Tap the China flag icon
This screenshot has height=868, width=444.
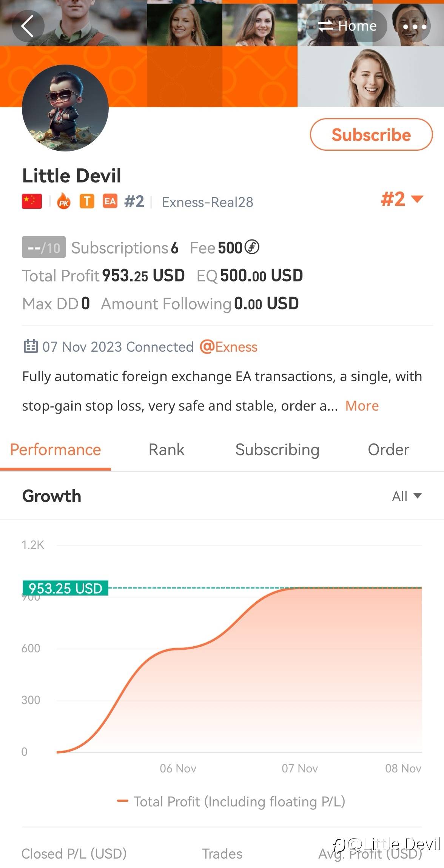[32, 201]
